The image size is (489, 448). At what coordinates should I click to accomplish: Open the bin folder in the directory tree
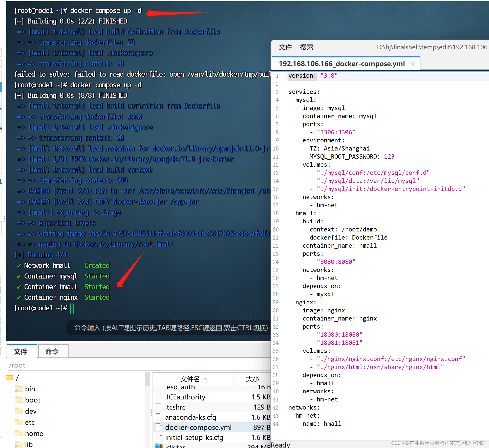click(x=30, y=389)
